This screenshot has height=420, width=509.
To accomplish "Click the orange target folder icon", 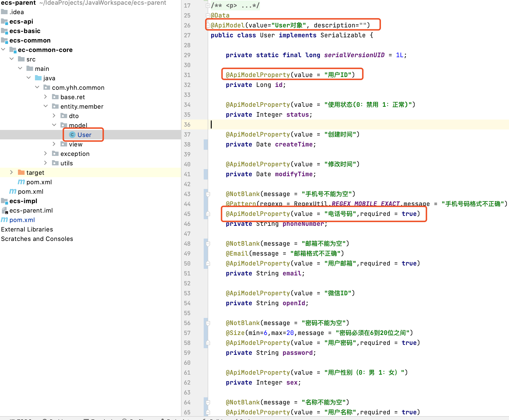I will click(x=21, y=172).
